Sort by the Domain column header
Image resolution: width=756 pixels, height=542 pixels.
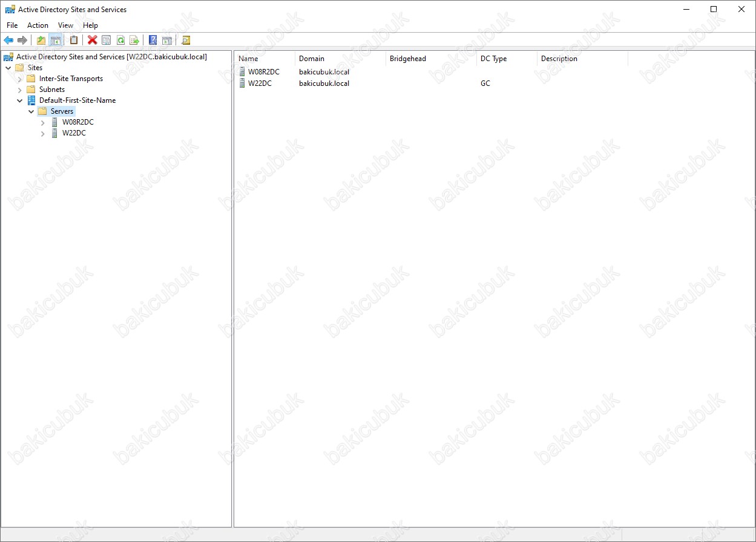pos(340,59)
